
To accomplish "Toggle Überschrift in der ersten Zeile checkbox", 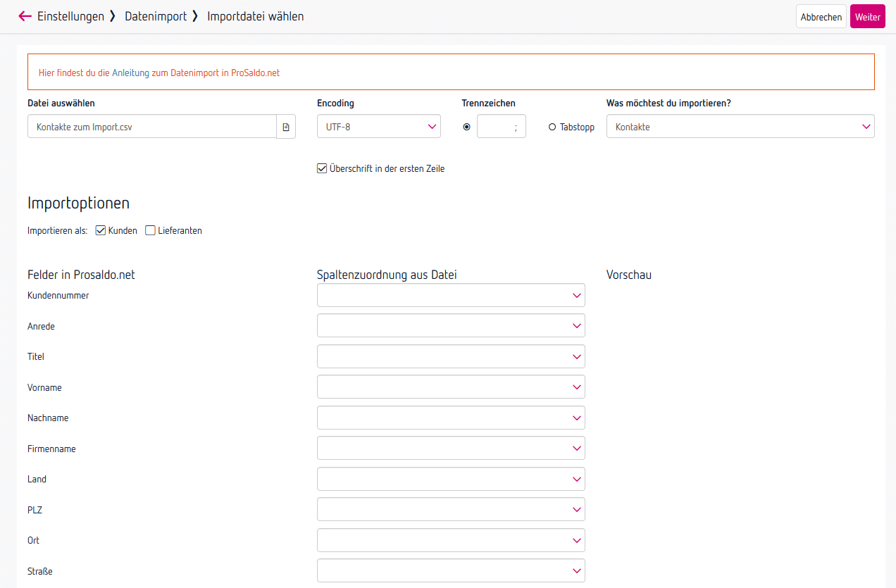I will click(322, 168).
